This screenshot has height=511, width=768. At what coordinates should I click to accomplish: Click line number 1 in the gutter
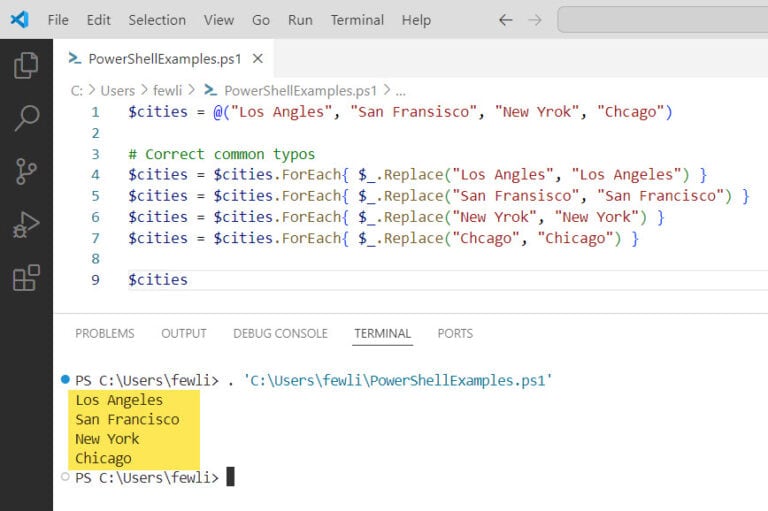(96, 112)
